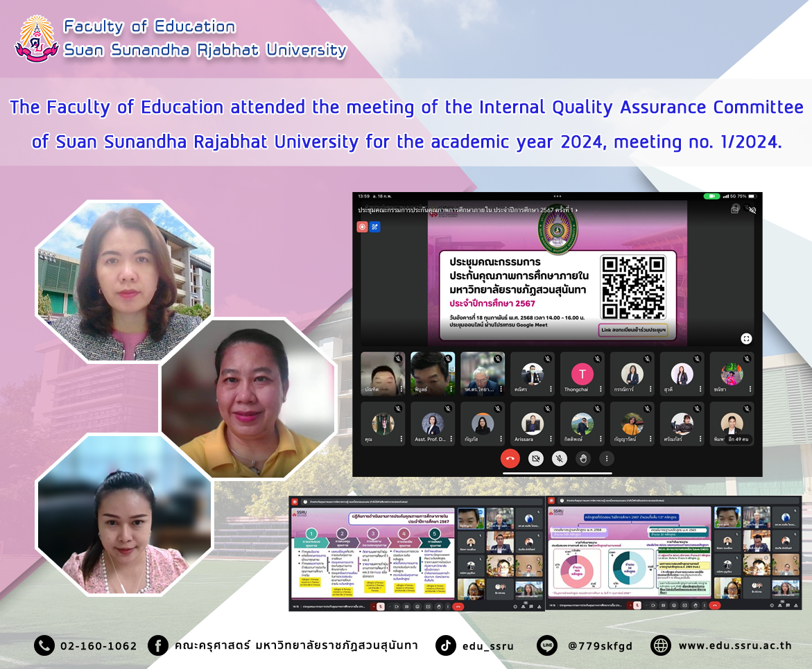This screenshot has height=669, width=812.
Task: Open options for Thongchai's participant tile
Action: pos(601,390)
